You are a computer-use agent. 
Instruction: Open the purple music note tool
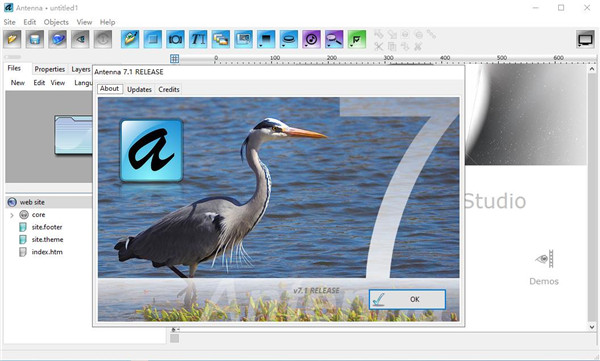pyautogui.click(x=311, y=39)
